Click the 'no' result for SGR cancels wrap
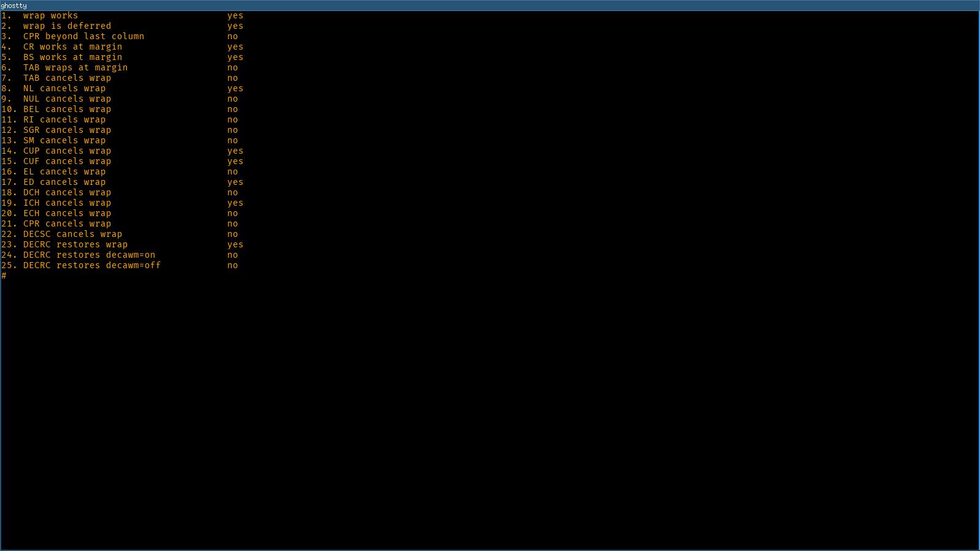 [233, 130]
